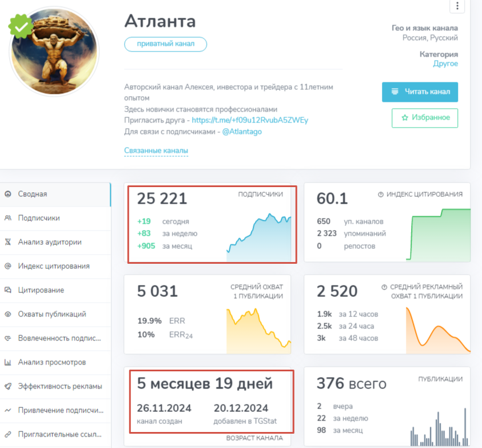Select Индекс цитирования in sidebar menu
The width and height of the screenshot is (482, 448).
pyautogui.click(x=55, y=266)
